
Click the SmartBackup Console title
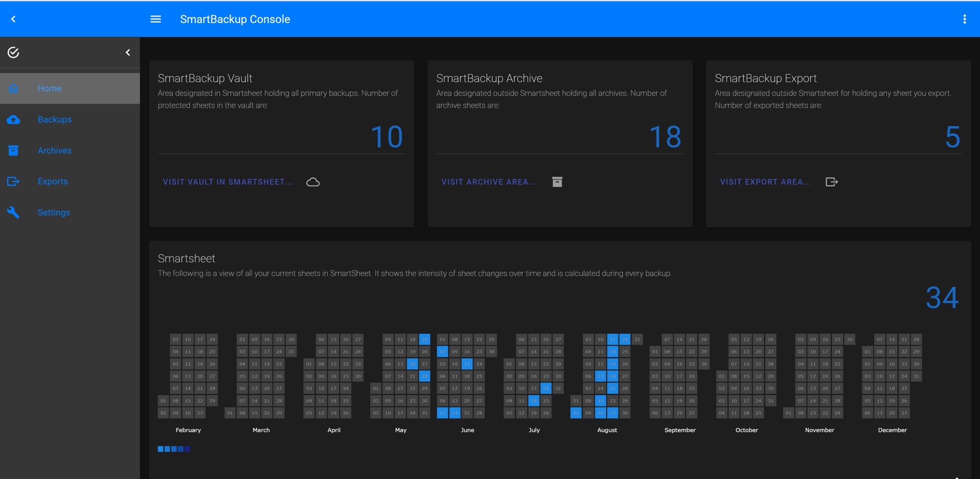pos(235,19)
